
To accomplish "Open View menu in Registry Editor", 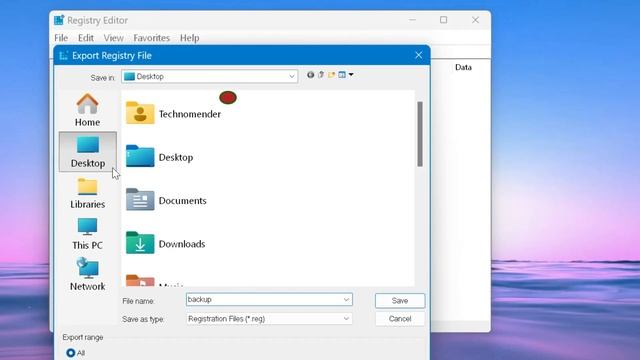I will [x=113, y=38].
